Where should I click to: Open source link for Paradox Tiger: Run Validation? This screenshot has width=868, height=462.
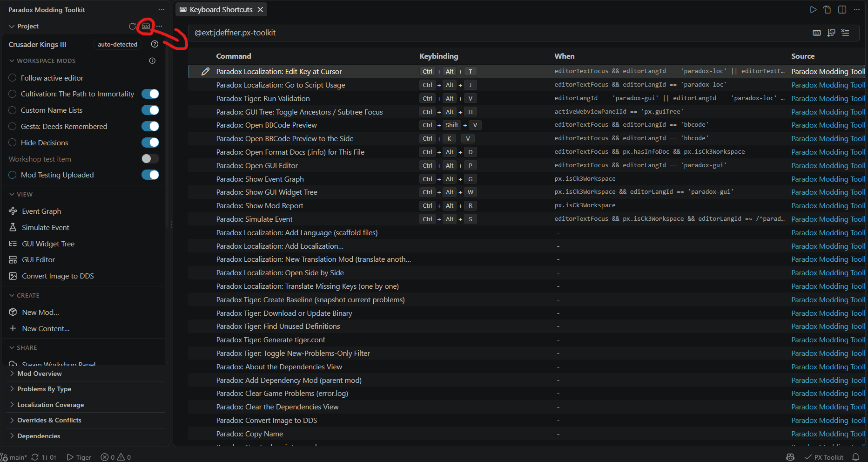(828, 99)
